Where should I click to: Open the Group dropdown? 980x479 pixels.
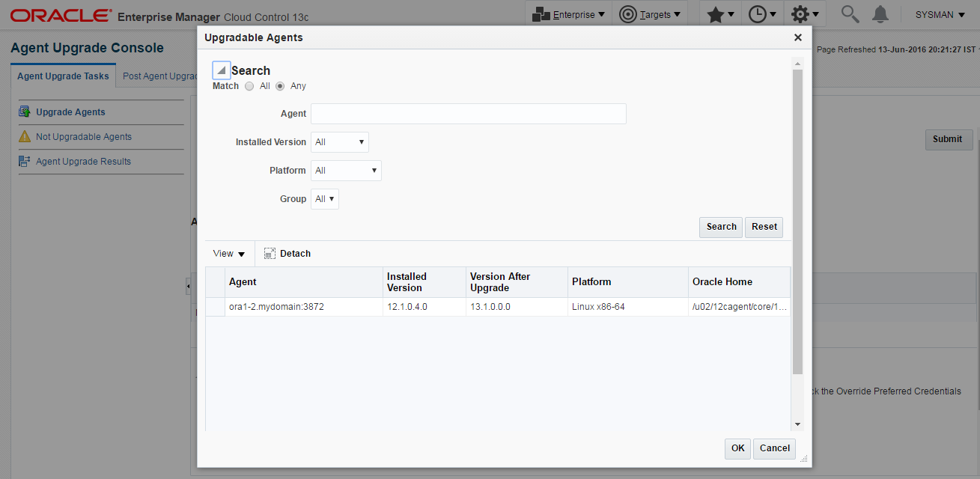[x=325, y=199]
